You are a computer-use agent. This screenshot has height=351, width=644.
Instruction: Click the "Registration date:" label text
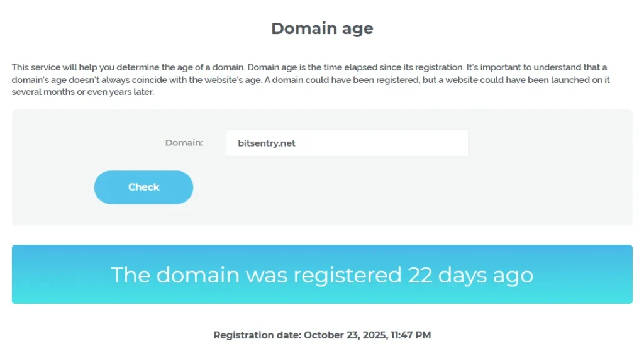tap(257, 335)
